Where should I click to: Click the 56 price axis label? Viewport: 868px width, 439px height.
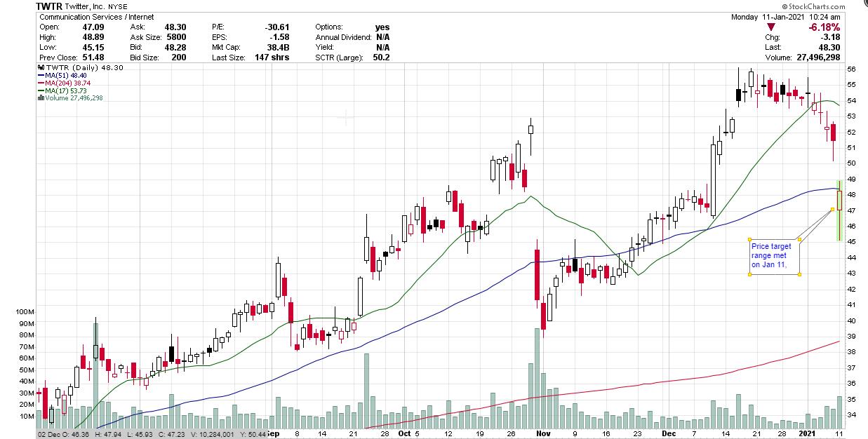coord(851,69)
